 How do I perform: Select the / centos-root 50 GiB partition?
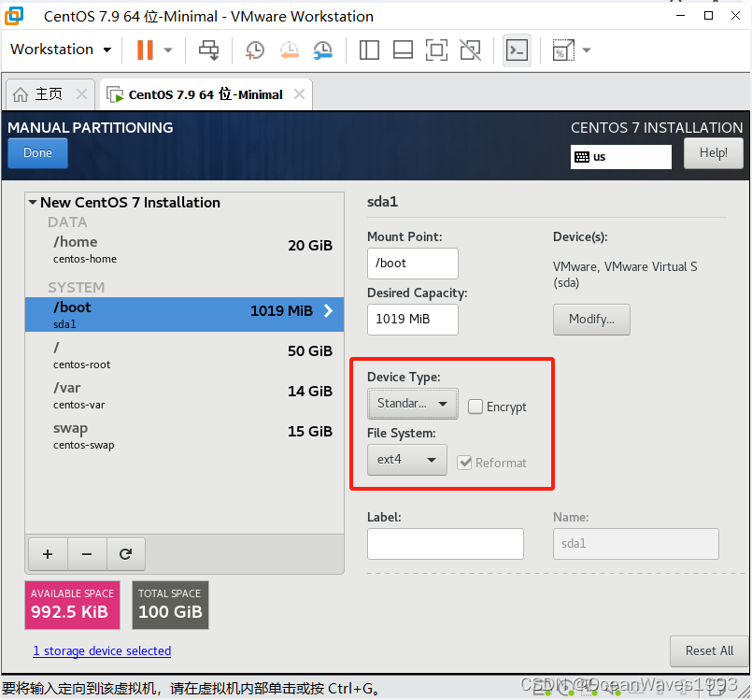click(x=185, y=355)
